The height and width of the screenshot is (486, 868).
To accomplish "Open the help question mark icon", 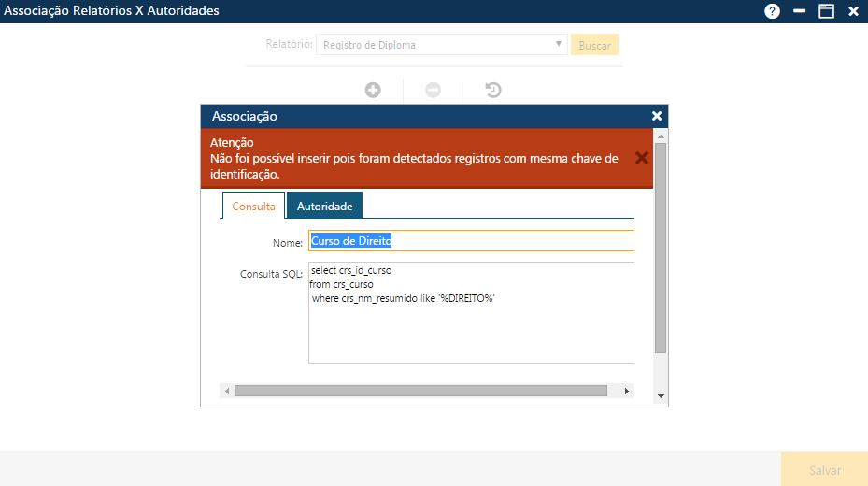I will pyautogui.click(x=772, y=11).
